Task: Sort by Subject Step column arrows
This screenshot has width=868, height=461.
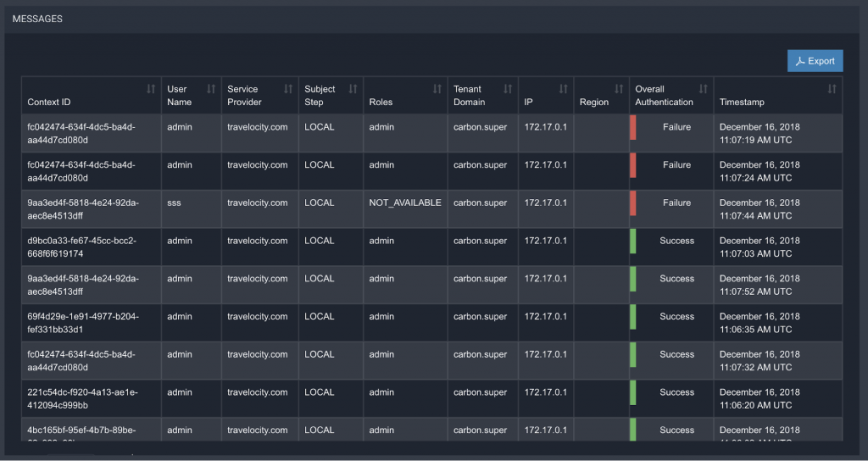Action: pyautogui.click(x=353, y=89)
